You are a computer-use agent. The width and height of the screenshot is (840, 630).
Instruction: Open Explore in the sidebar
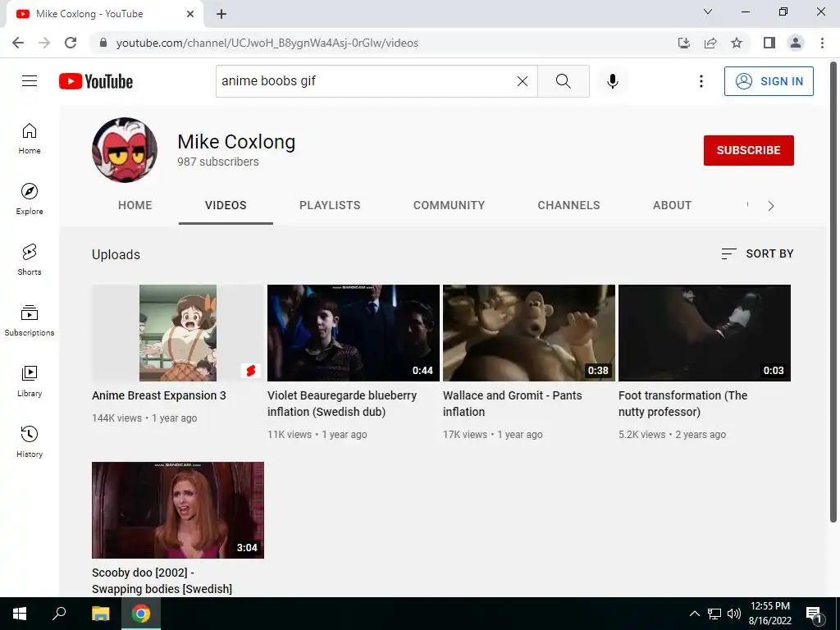(30, 199)
